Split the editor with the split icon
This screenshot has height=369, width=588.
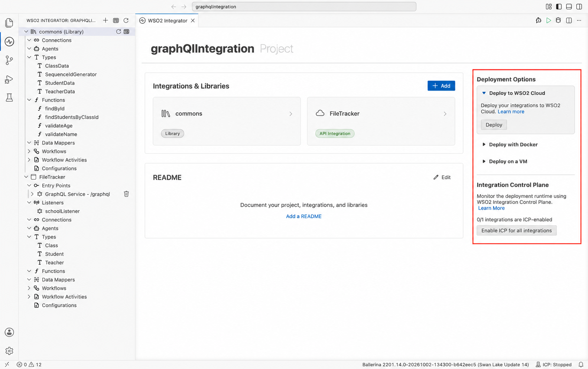569,20
